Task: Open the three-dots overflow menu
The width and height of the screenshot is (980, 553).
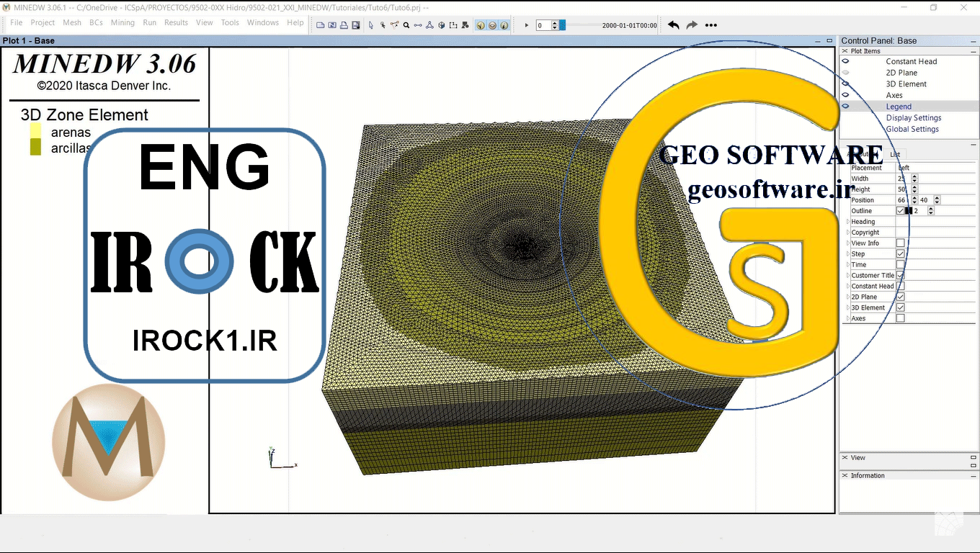Action: pos(711,24)
